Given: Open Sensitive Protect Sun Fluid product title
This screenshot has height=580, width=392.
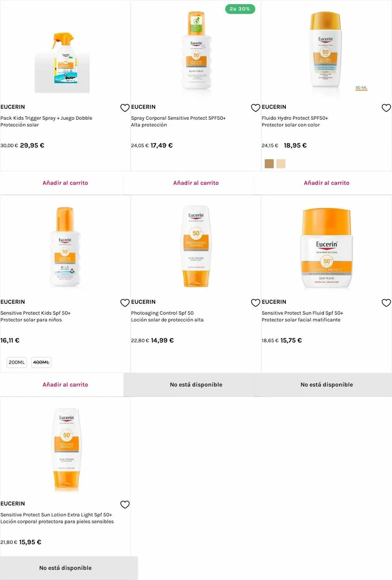Looking at the screenshot, I should pyautogui.click(x=302, y=313).
